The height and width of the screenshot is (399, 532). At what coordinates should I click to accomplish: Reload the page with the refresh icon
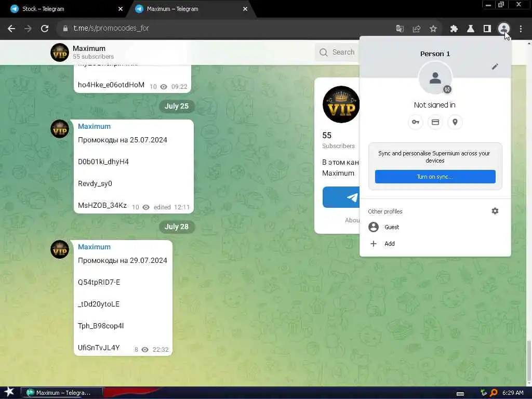(x=45, y=29)
